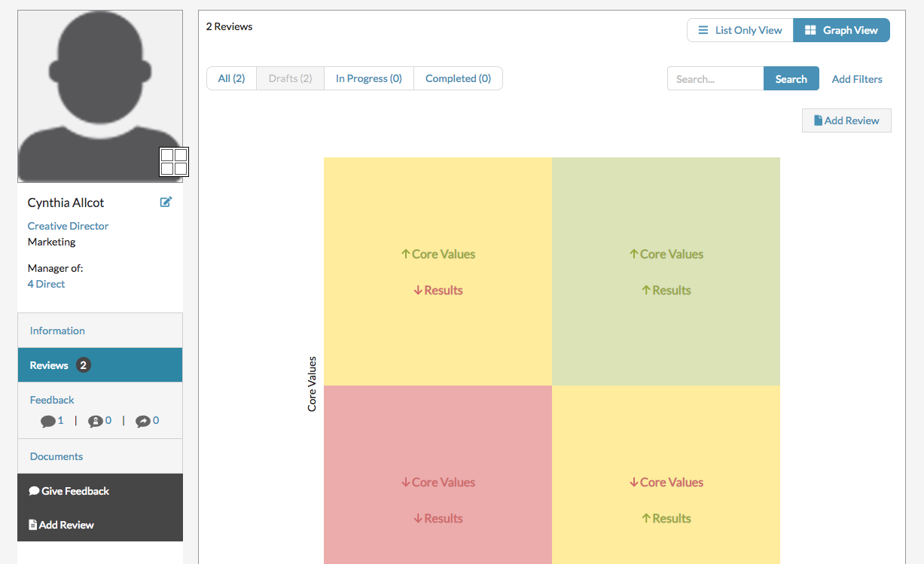Click the 'Marketing' department text
The image size is (924, 564).
coord(51,242)
